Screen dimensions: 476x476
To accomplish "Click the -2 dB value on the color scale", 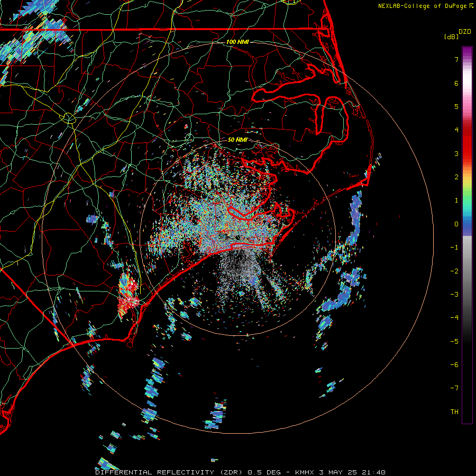I will click(454, 271).
